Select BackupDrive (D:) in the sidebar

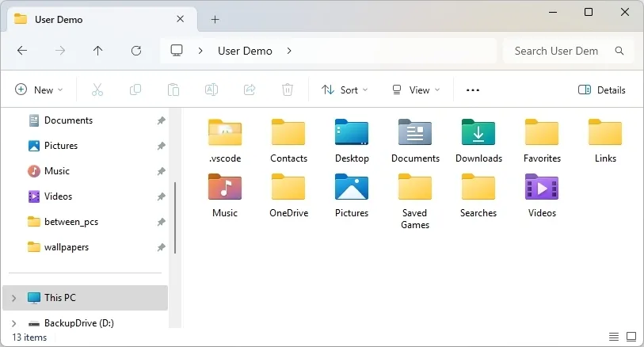tap(85, 323)
